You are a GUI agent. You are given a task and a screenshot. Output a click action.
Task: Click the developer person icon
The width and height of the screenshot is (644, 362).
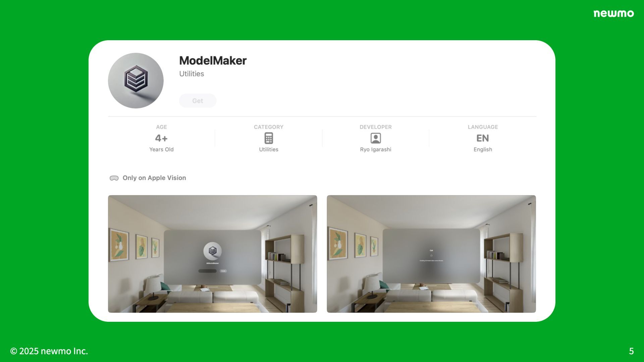(376, 138)
